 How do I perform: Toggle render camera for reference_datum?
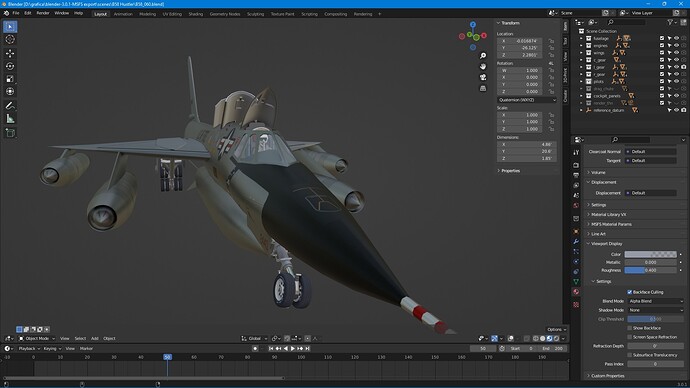(683, 110)
